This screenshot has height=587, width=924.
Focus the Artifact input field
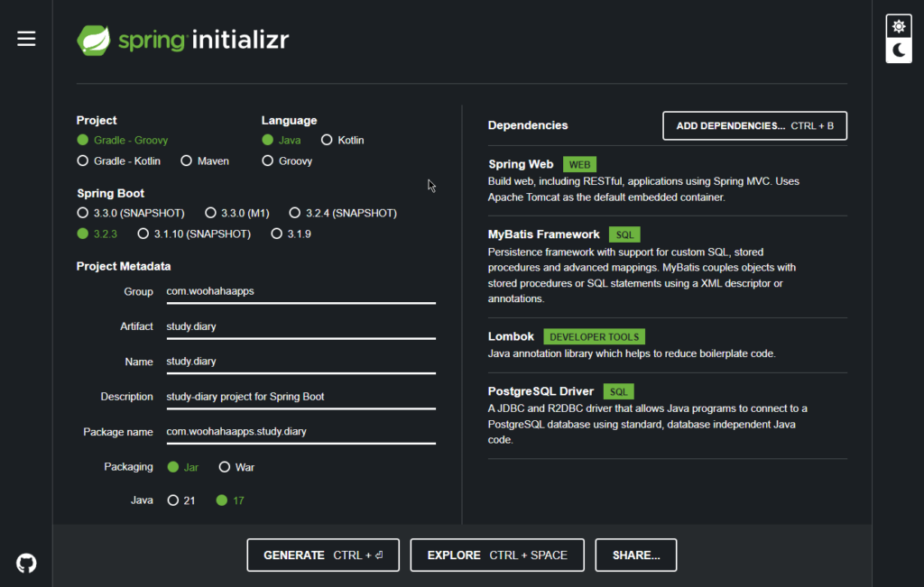(301, 327)
